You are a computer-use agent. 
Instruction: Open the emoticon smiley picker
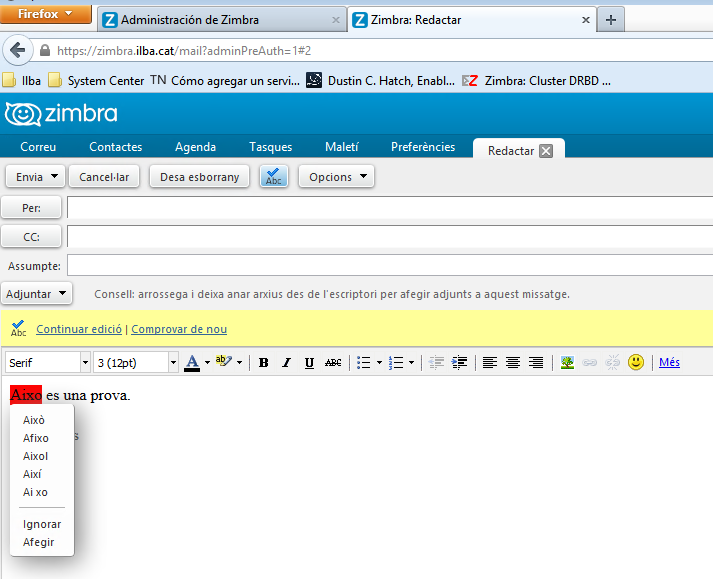636,362
